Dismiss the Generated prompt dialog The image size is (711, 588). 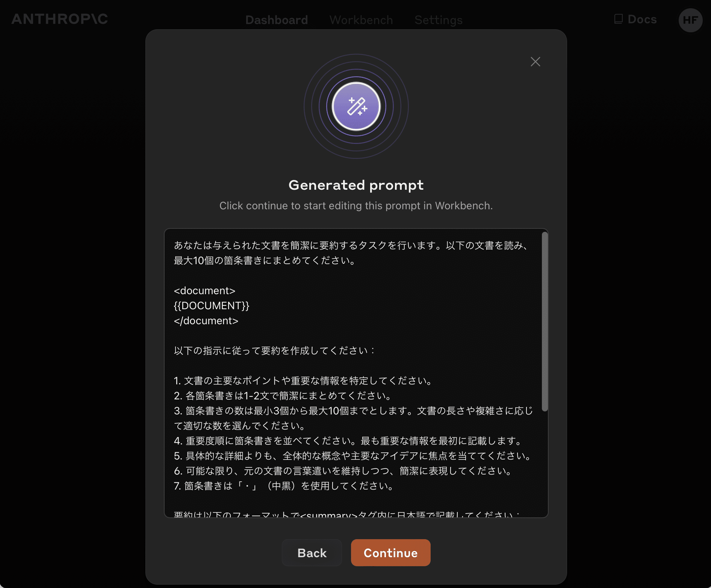[535, 62]
